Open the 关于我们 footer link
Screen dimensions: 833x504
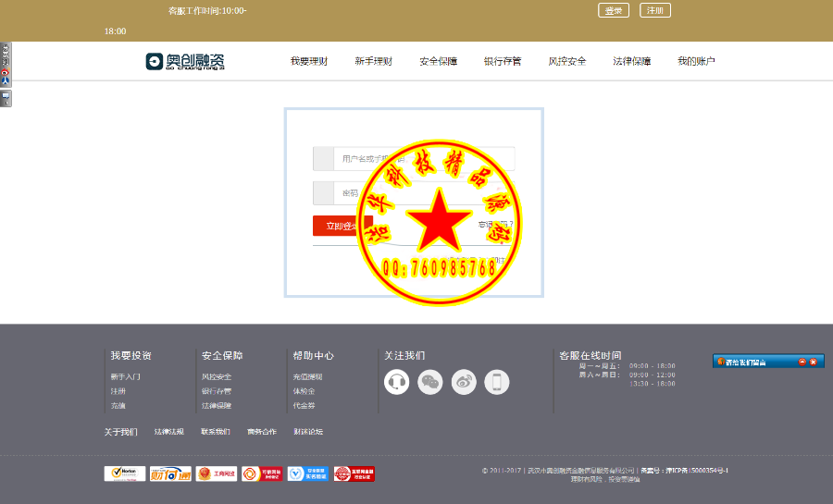tap(120, 432)
